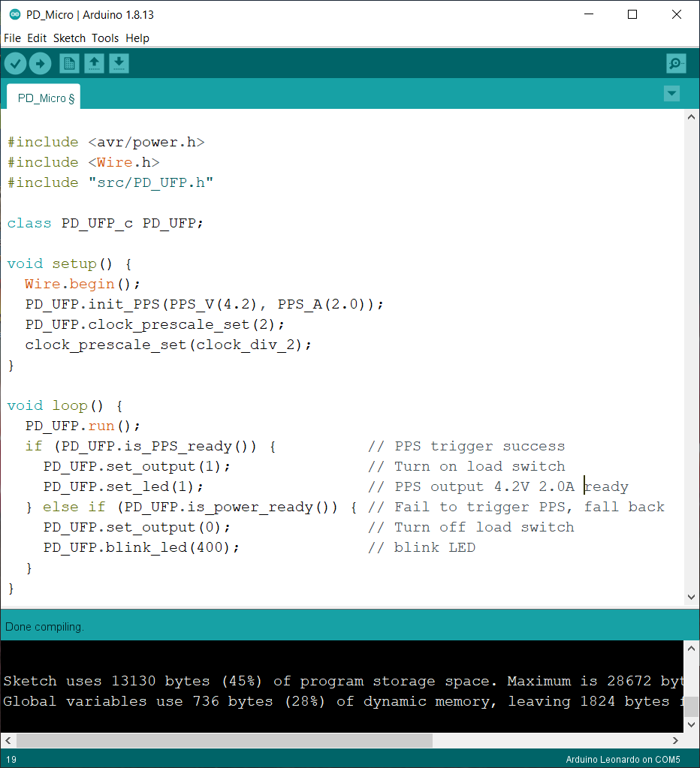700x768 pixels.
Task: Click the '// Turn on load switch' comment
Action: tap(466, 466)
